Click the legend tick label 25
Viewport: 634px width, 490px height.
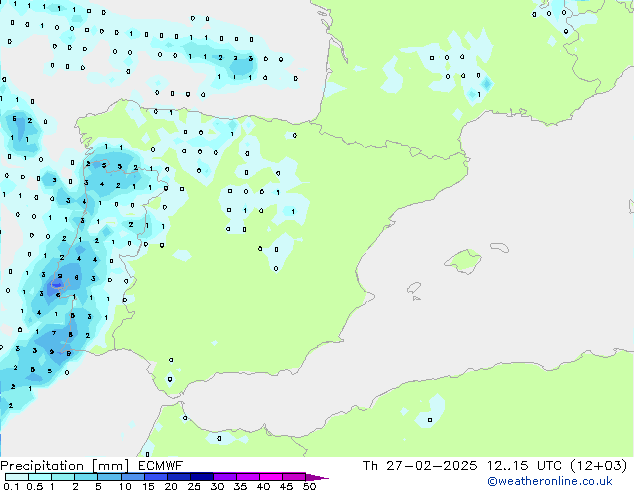[x=194, y=487]
